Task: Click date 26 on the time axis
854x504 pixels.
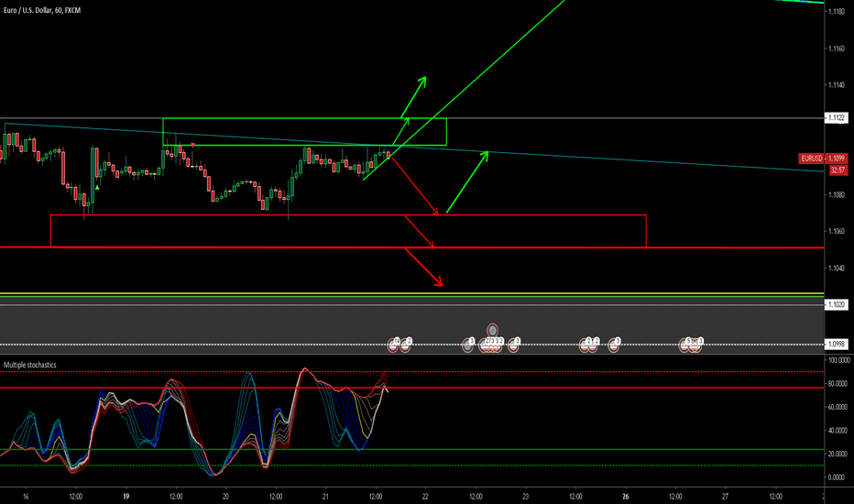Action: tap(625, 497)
